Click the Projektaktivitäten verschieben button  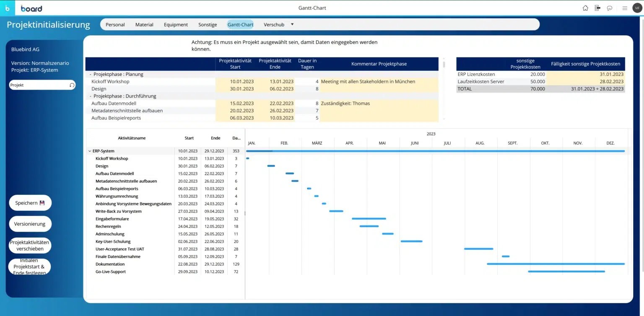(x=30, y=245)
